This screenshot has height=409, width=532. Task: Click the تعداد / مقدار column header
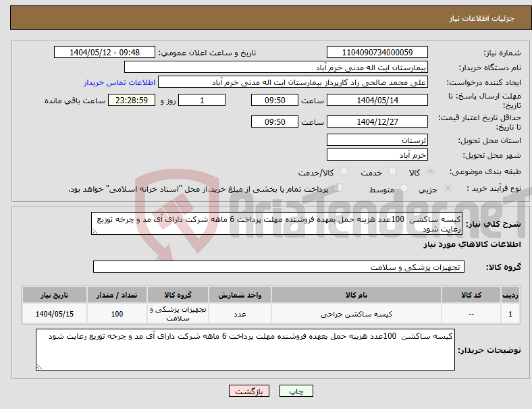[x=117, y=295]
